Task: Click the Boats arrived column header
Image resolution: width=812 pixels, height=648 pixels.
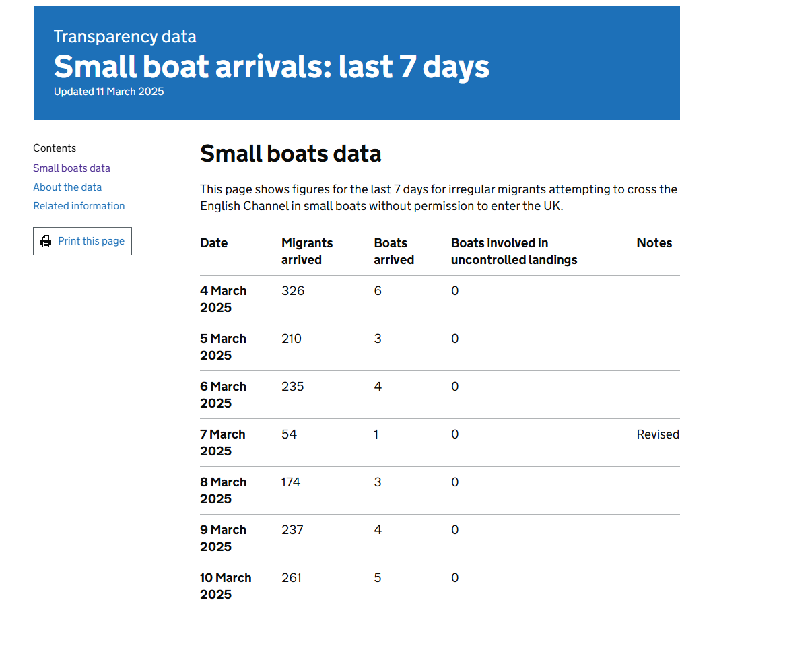Action: pyautogui.click(x=394, y=251)
